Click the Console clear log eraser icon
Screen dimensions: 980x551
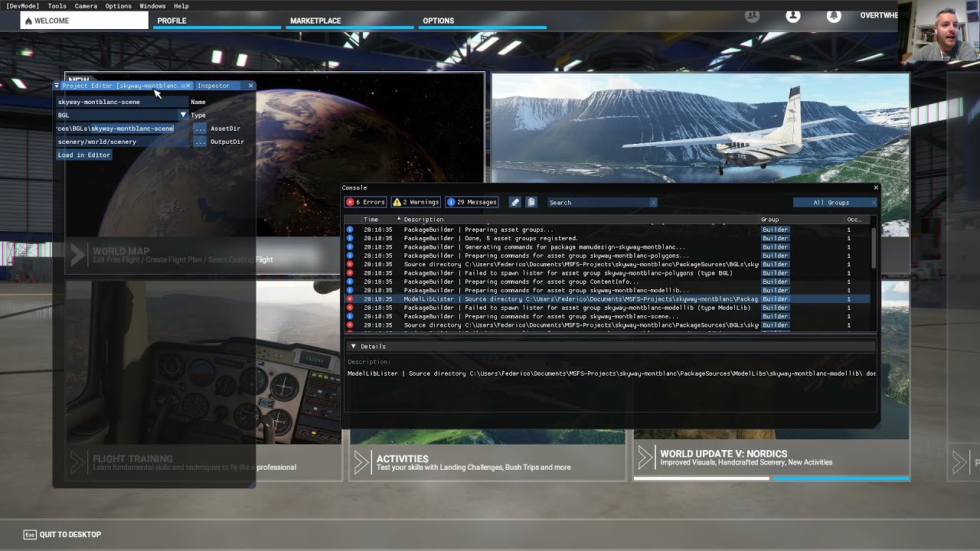pos(515,202)
